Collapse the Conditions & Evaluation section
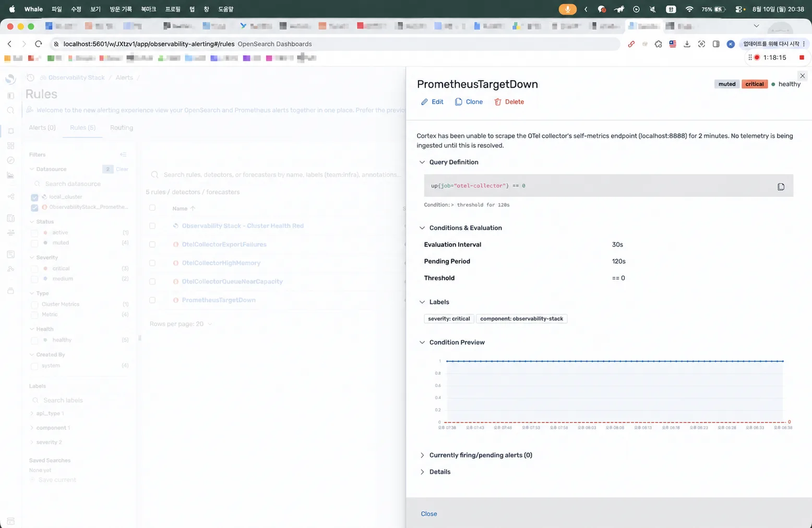This screenshot has width=812, height=528. point(422,228)
